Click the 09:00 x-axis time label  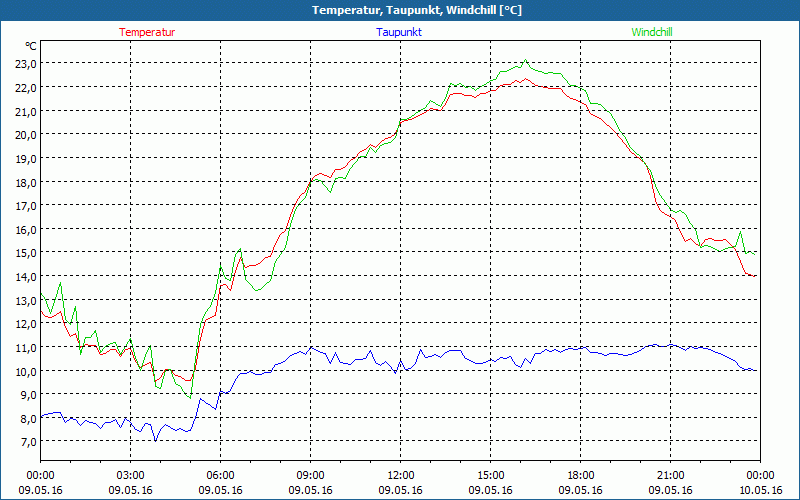310,476
